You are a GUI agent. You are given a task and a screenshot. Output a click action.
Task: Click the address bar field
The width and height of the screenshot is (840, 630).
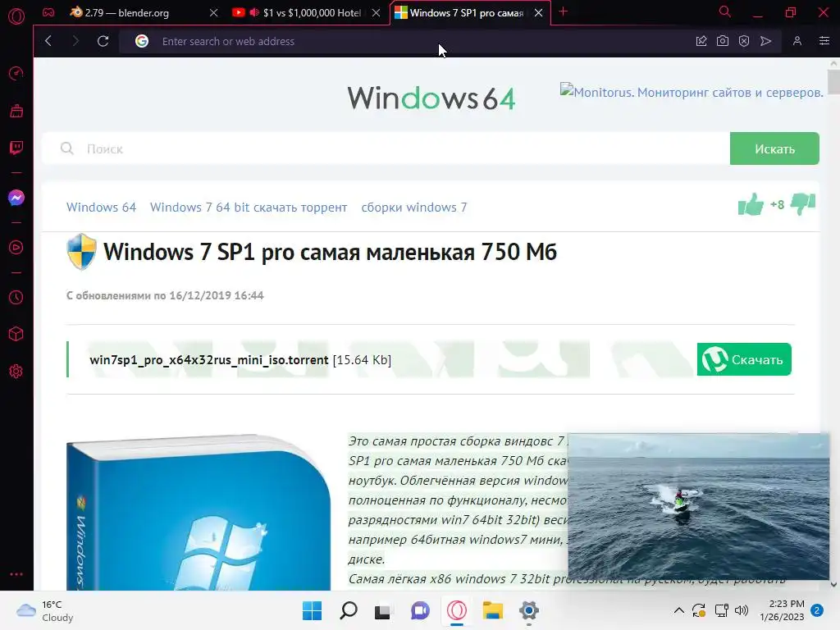(x=407, y=41)
